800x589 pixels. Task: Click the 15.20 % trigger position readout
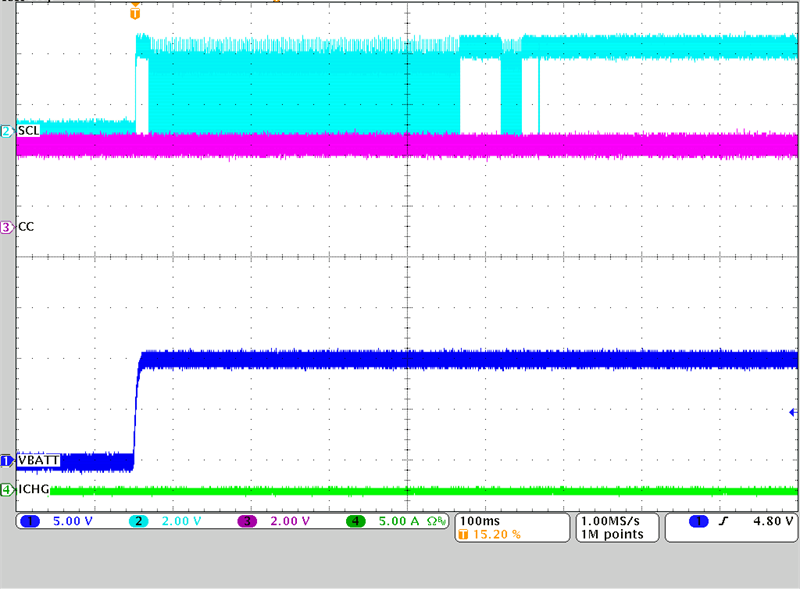497,535
